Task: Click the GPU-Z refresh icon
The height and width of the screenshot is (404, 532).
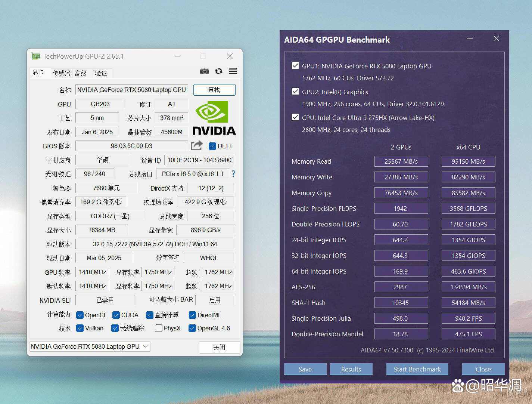Action: pos(219,71)
